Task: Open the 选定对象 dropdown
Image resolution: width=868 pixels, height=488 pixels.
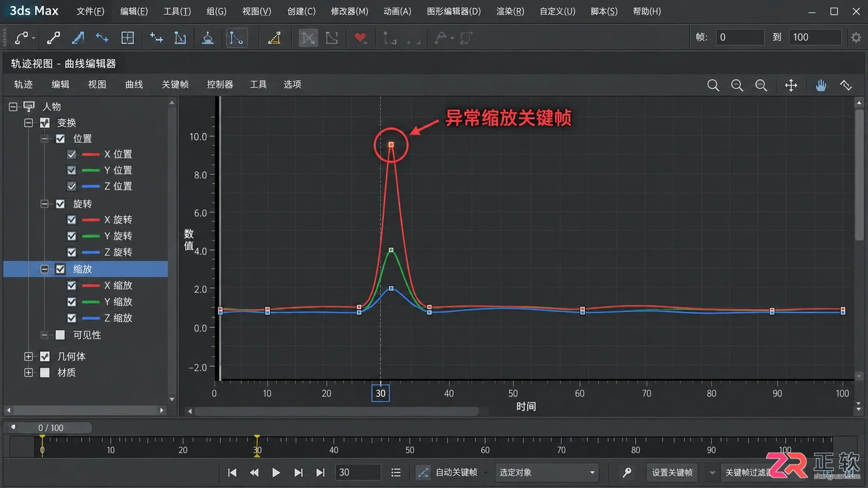Action: pos(546,472)
